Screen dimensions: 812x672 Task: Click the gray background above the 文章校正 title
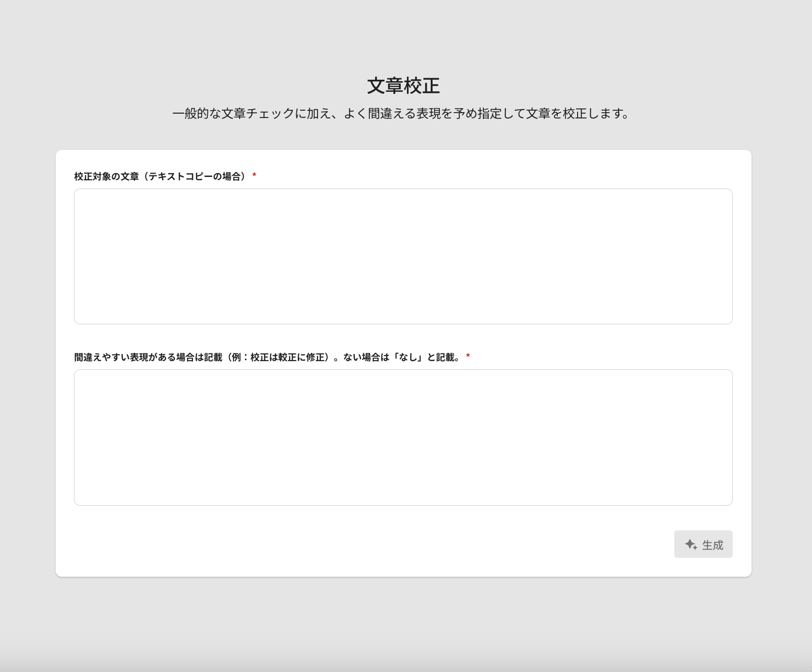pyautogui.click(x=403, y=34)
